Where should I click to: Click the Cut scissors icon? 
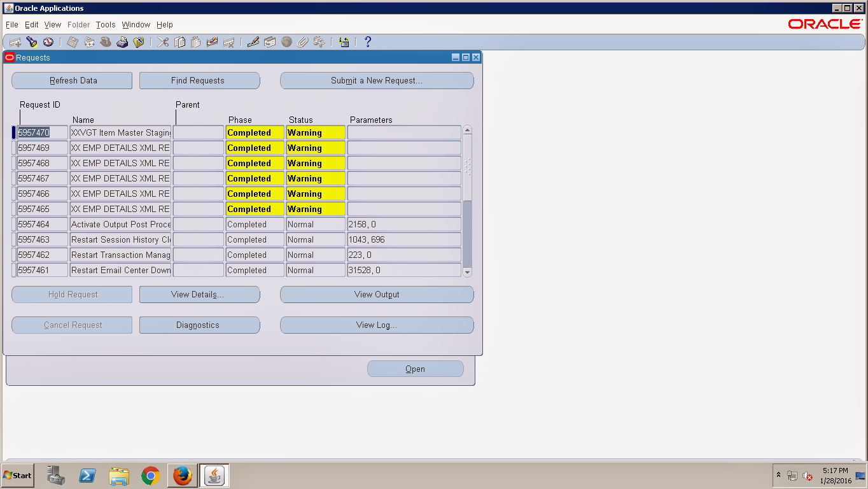tap(163, 42)
